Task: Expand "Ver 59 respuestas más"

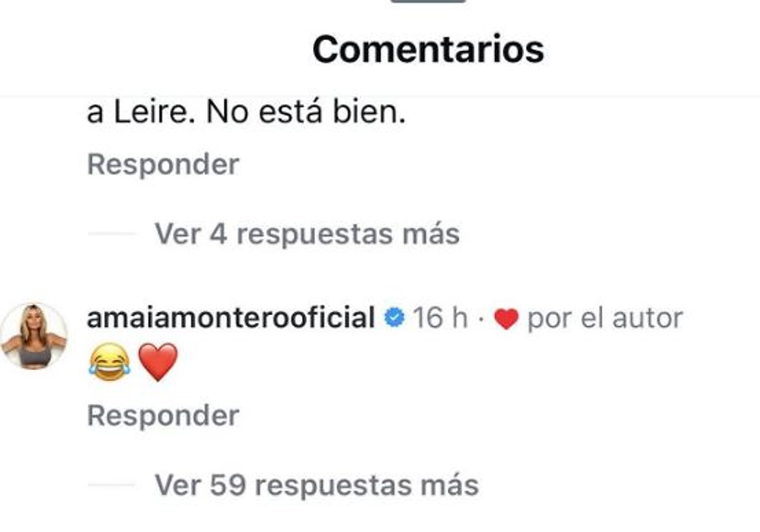Action: 317,485
